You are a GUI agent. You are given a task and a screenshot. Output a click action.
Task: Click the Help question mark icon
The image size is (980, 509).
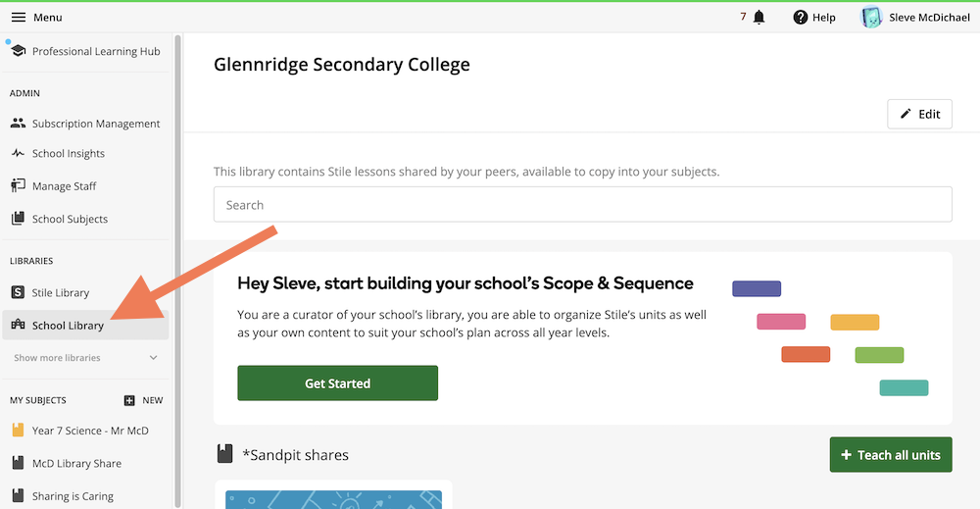click(801, 17)
